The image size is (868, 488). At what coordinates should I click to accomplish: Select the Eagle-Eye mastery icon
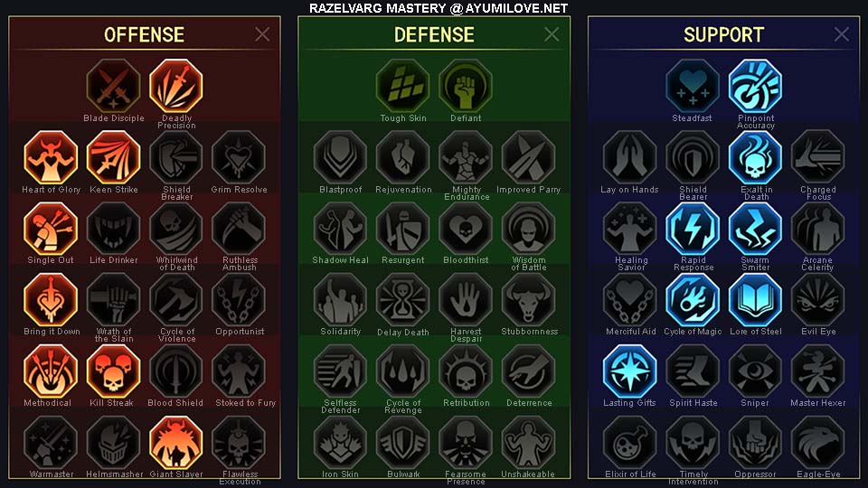(817, 443)
